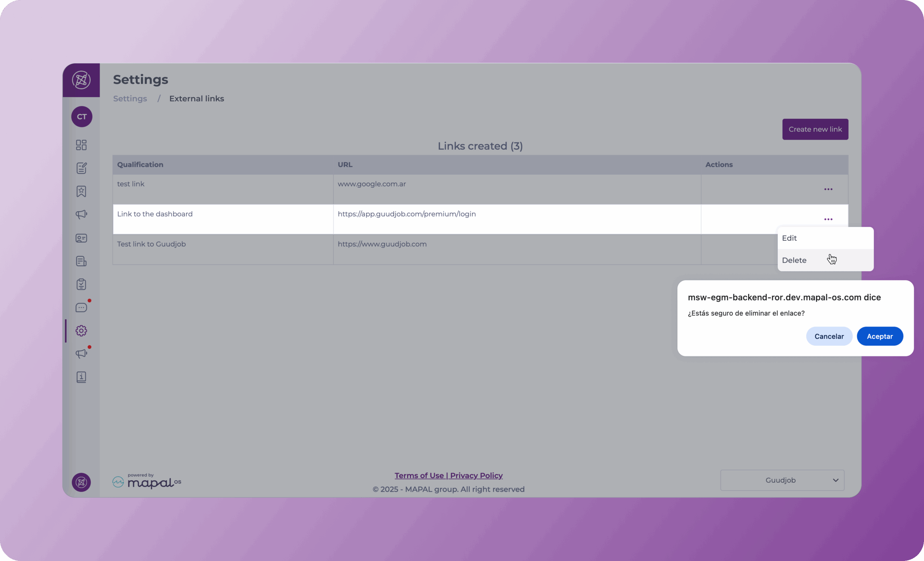This screenshot has width=924, height=561.
Task: Open the Terms of Use | Privacy Policy link
Action: (449, 475)
